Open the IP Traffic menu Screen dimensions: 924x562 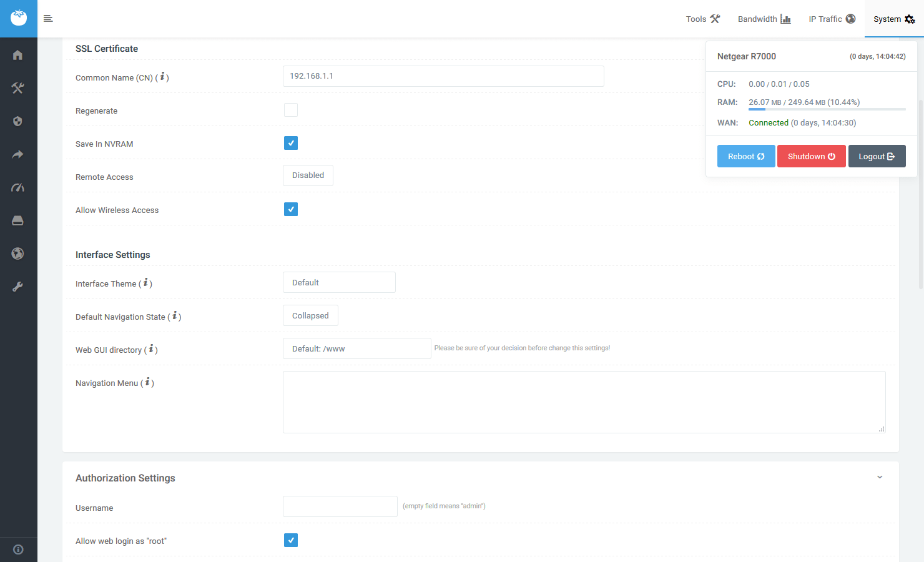832,19
